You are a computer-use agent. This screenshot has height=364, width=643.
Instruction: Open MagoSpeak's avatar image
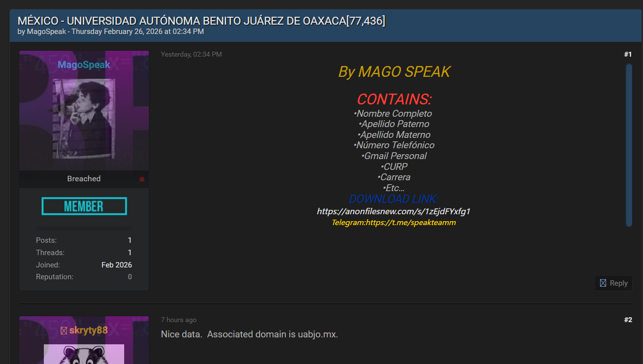[x=84, y=119]
